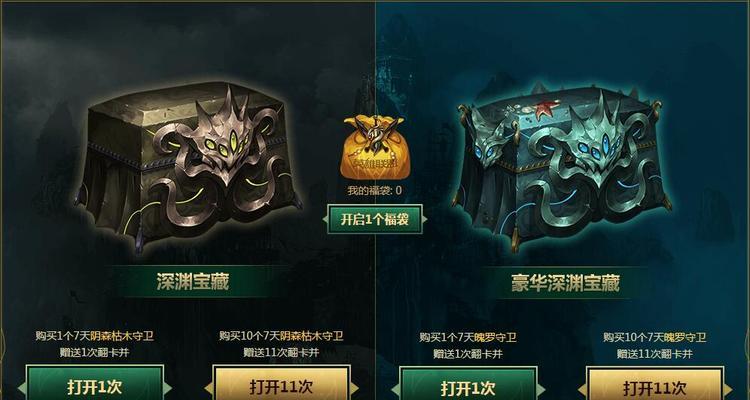Select the dark 深渊宝藏 treasure chest image

189,165
